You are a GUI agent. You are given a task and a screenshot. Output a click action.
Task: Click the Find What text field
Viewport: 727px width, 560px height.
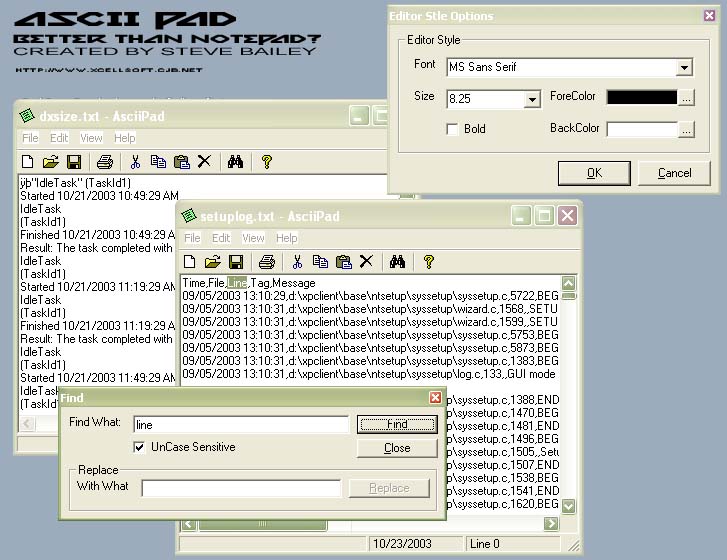pyautogui.click(x=240, y=424)
